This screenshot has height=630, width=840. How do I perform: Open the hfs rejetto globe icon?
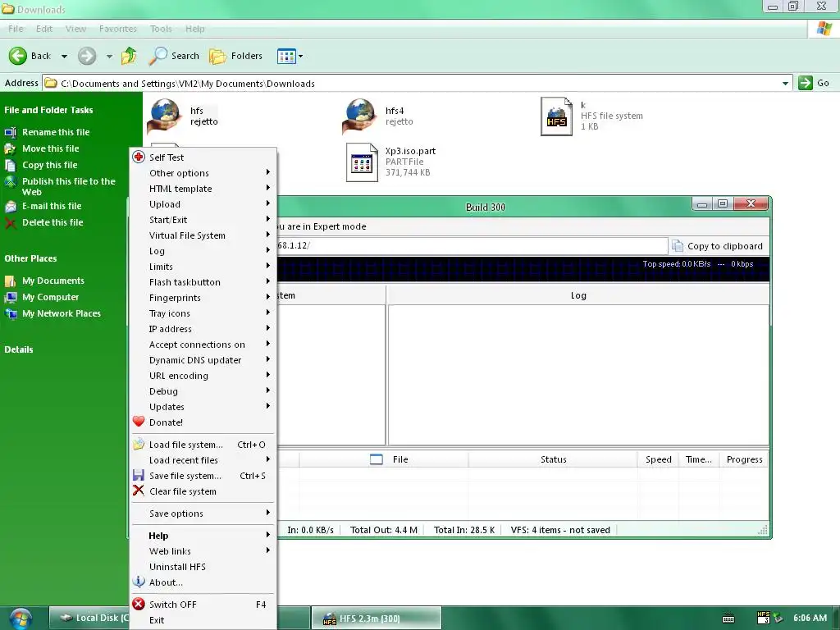point(164,115)
